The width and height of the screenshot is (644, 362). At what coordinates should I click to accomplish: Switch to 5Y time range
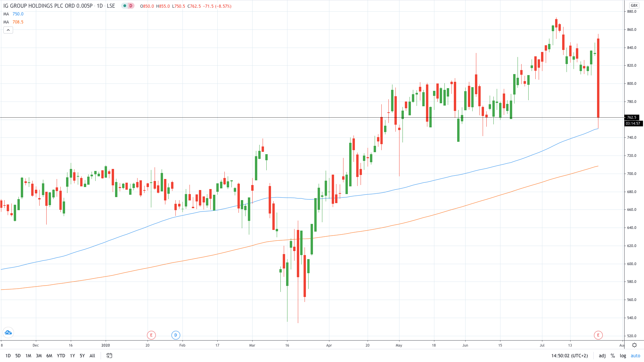[x=82, y=356]
